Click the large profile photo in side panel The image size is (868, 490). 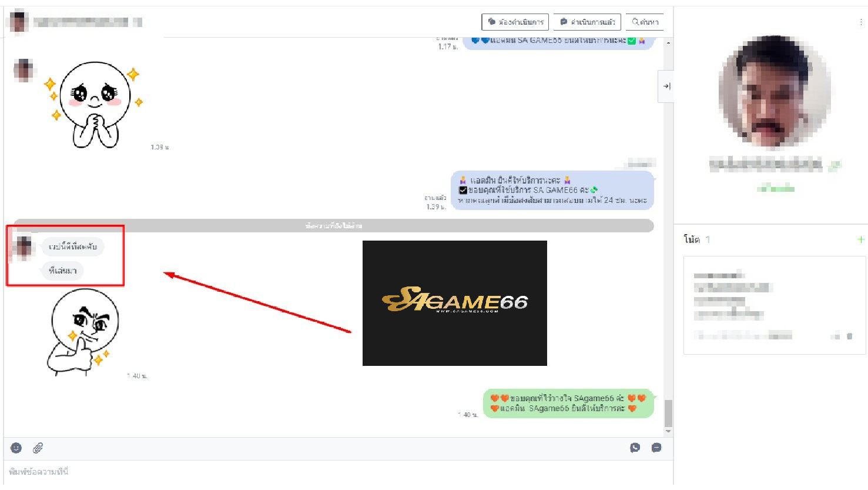coord(774,92)
